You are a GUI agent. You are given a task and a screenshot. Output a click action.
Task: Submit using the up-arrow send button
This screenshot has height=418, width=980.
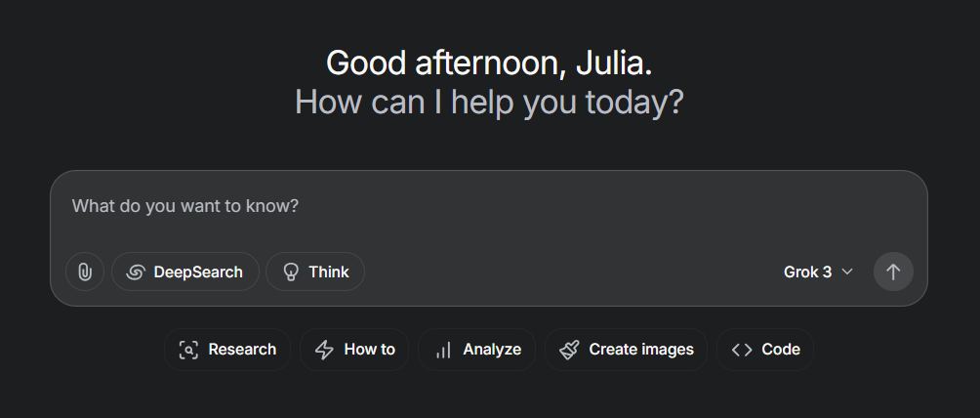[893, 272]
